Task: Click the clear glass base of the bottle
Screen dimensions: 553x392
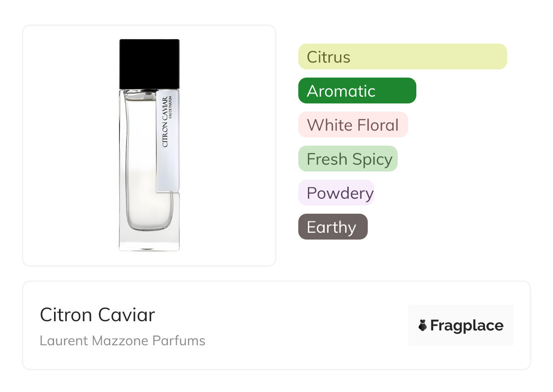Action: (149, 240)
